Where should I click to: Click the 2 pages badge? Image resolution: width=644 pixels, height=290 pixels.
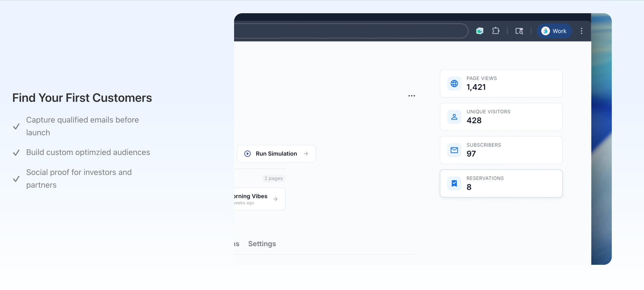(274, 178)
